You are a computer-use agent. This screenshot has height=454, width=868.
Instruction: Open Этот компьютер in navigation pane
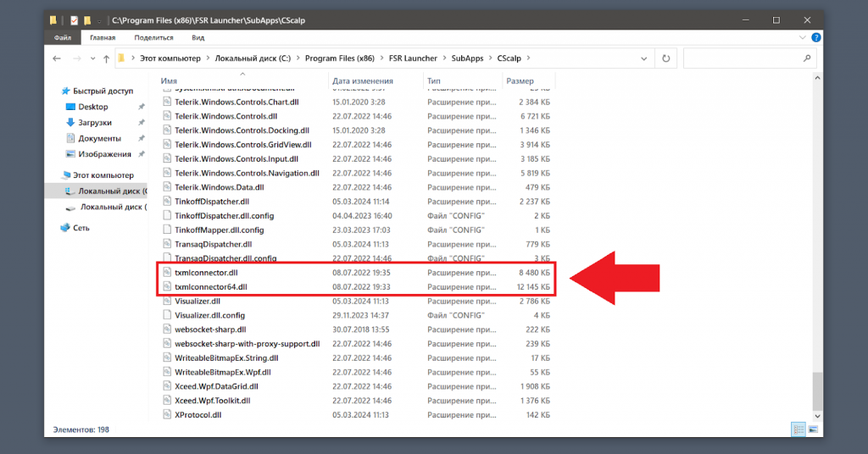[x=103, y=175]
